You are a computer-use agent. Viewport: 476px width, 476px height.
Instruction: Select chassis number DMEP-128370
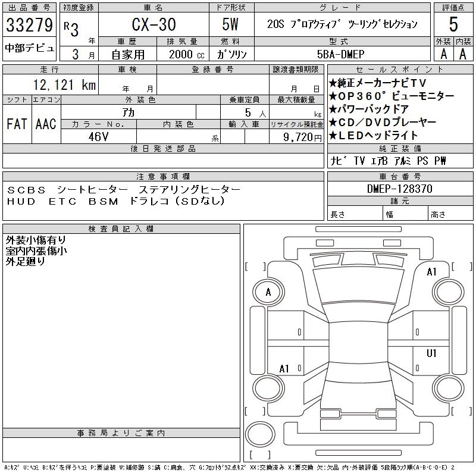pos(399,189)
